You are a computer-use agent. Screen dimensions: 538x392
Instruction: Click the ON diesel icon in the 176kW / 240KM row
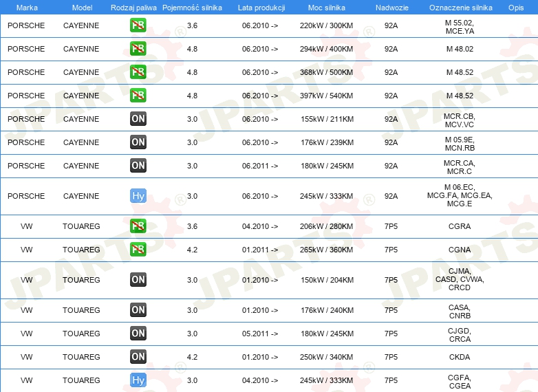[x=138, y=309]
